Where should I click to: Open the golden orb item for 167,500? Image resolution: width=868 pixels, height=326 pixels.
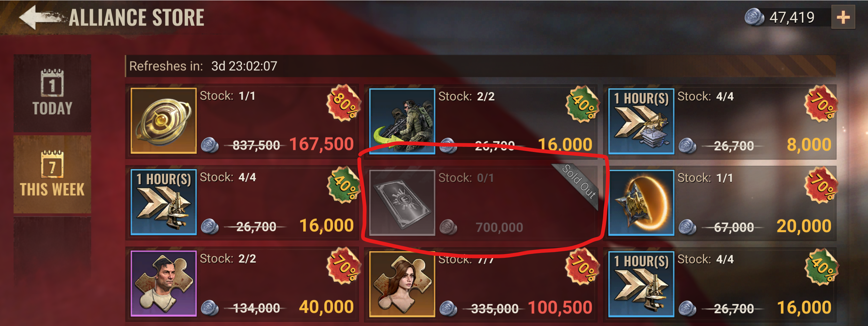163,121
